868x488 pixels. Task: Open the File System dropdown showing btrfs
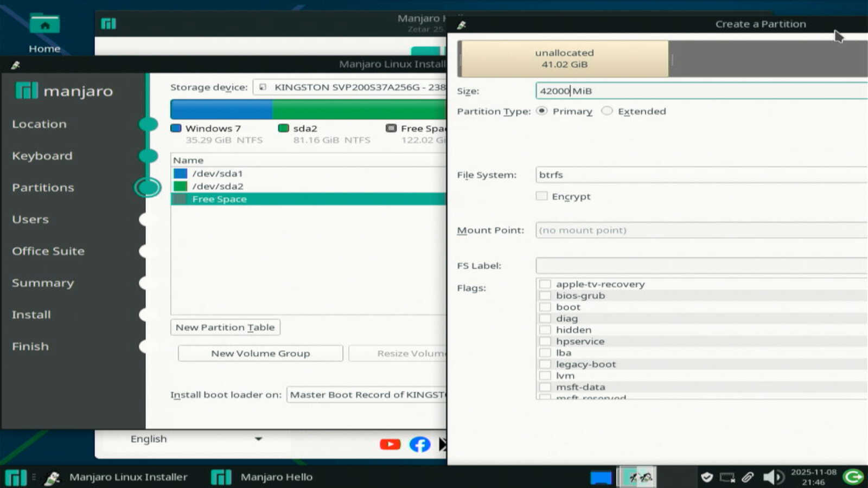700,175
